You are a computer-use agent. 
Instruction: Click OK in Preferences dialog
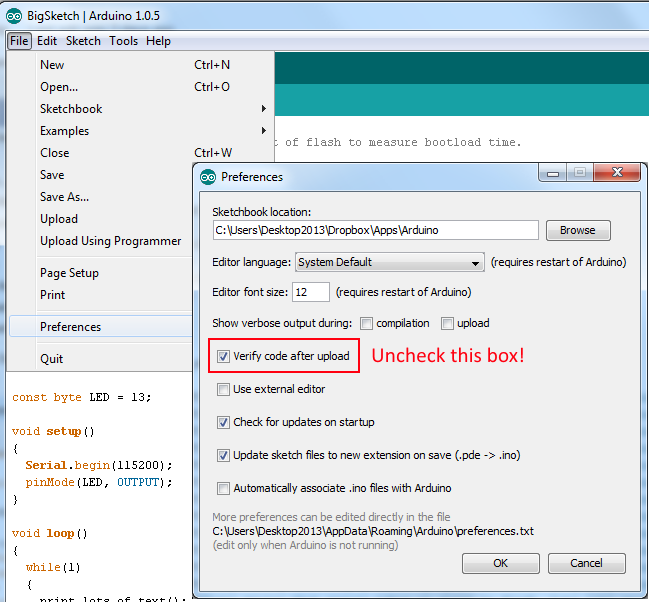point(500,563)
